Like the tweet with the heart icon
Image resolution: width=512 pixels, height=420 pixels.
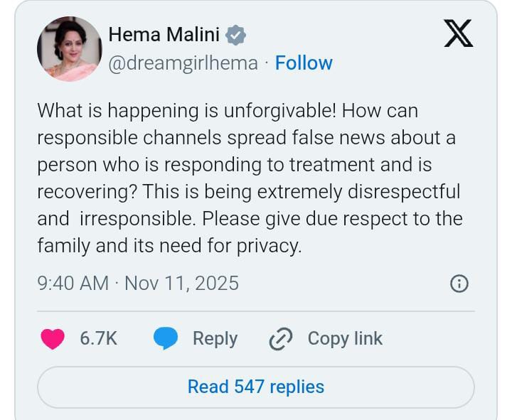point(53,339)
